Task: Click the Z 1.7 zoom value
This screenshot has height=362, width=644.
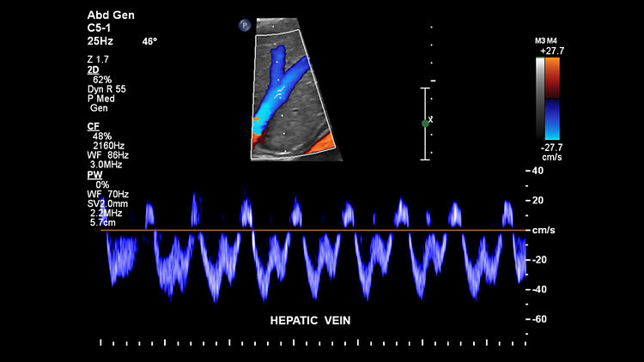Action: [x=98, y=59]
